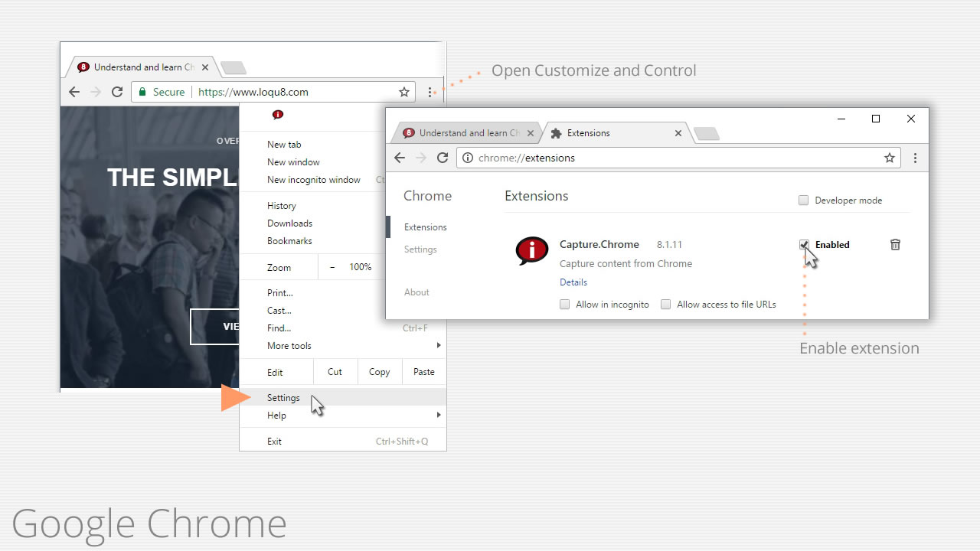Open the three-dot menu in the Extensions window
Viewport: 980px width, 551px height.
click(915, 158)
